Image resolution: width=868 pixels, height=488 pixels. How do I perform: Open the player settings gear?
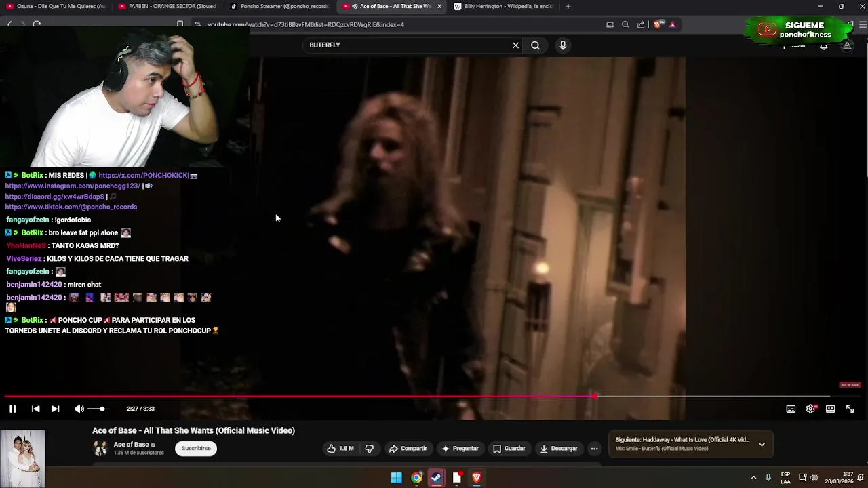pos(810,409)
